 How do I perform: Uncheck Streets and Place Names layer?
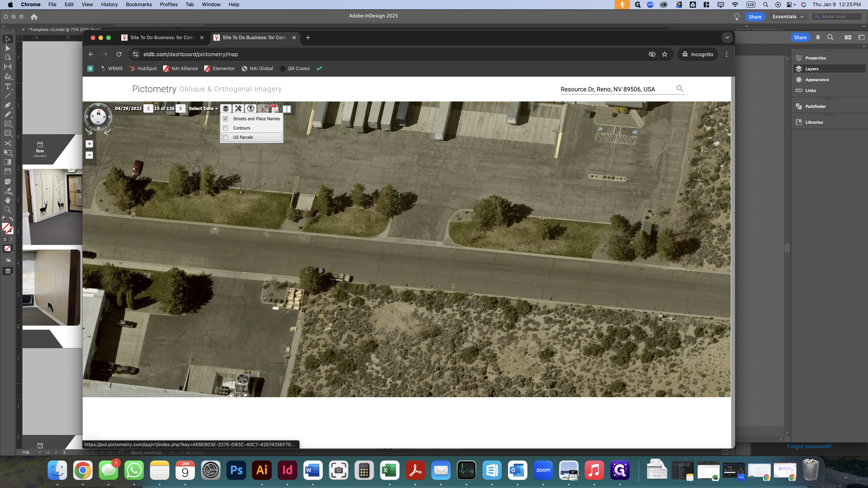click(225, 119)
